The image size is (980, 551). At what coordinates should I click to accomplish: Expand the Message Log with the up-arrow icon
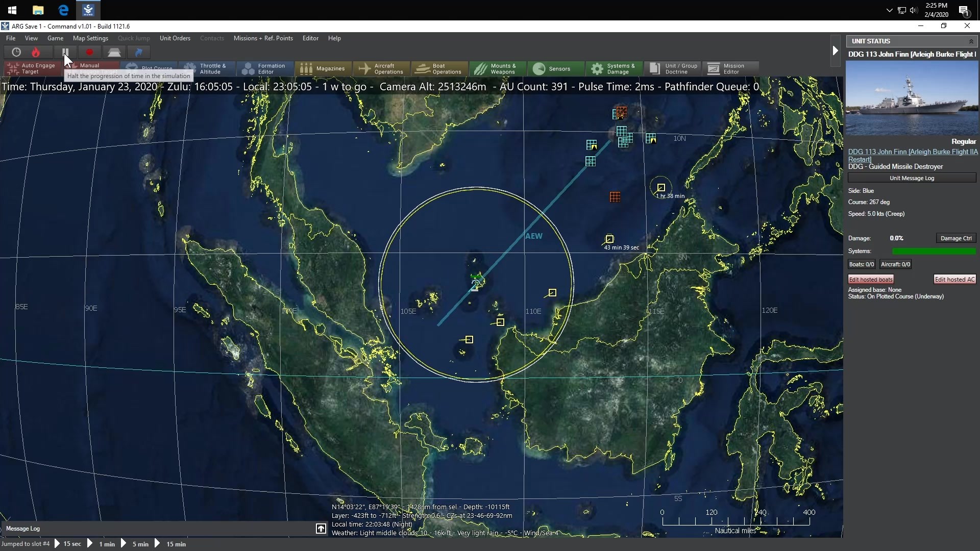[x=321, y=529]
